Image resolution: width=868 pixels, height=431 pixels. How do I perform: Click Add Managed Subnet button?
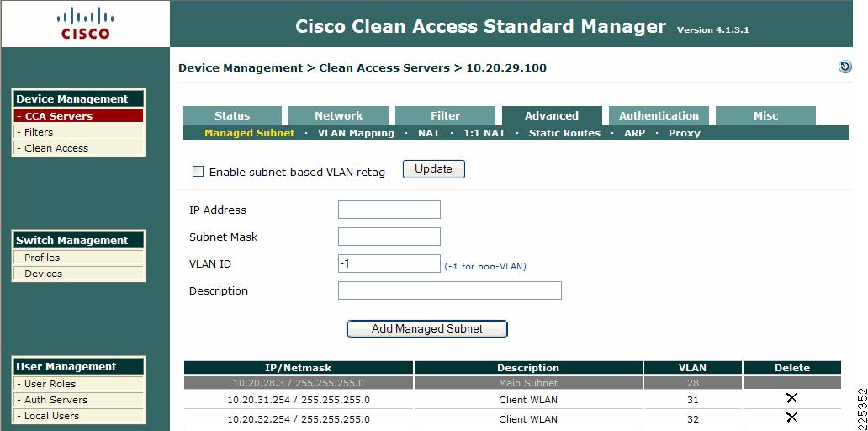click(426, 328)
